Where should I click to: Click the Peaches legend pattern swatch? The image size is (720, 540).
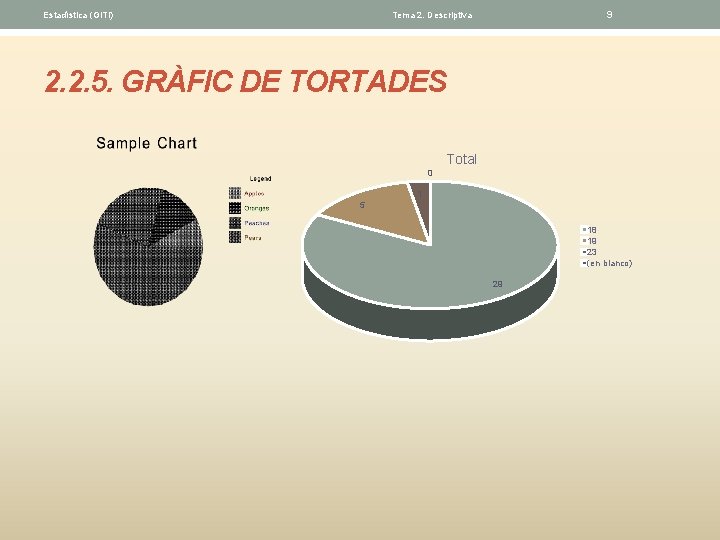tap(235, 223)
